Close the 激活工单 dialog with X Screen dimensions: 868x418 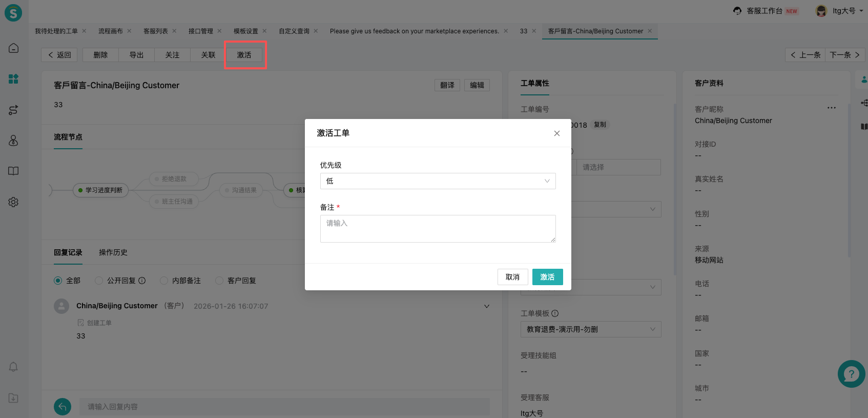556,133
